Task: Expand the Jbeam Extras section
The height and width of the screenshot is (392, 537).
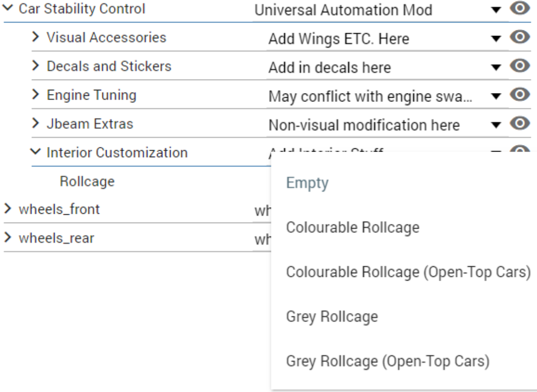Action: (36, 124)
